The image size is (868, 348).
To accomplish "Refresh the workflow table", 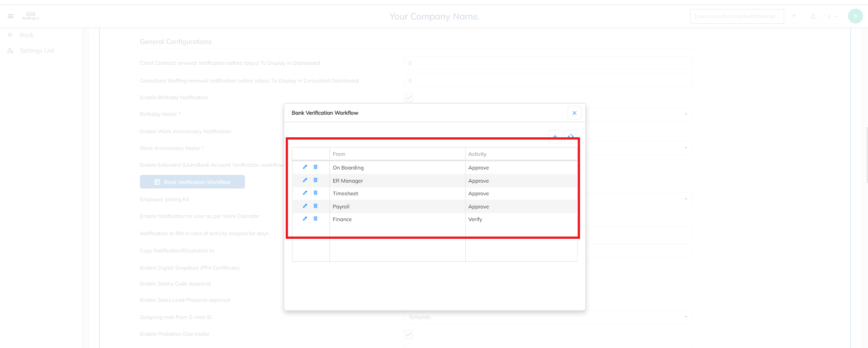I will click(x=571, y=136).
